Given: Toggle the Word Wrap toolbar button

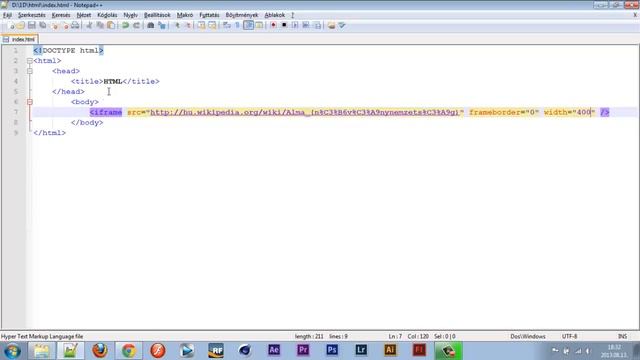Looking at the screenshot, I should (x=227, y=25).
